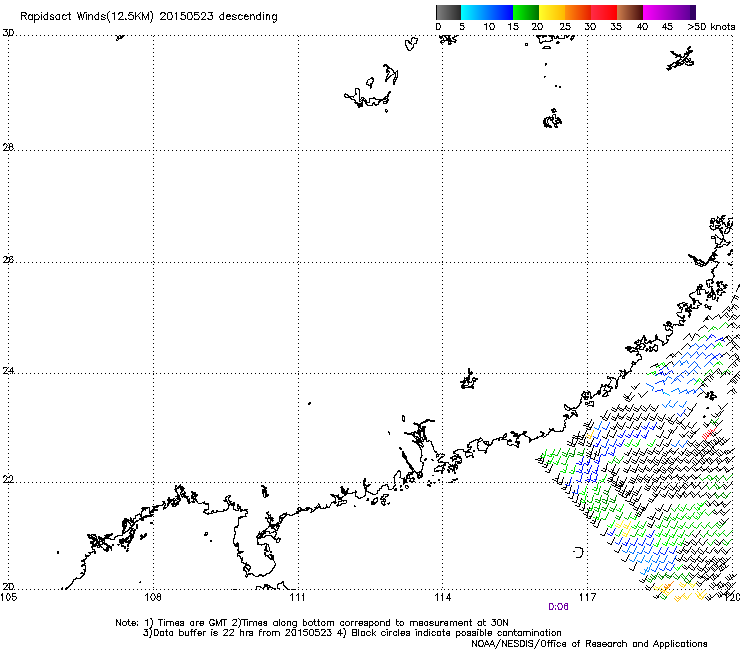Click the red 30-35 knots color swatch
740x650 pixels.
pyautogui.click(x=604, y=12)
